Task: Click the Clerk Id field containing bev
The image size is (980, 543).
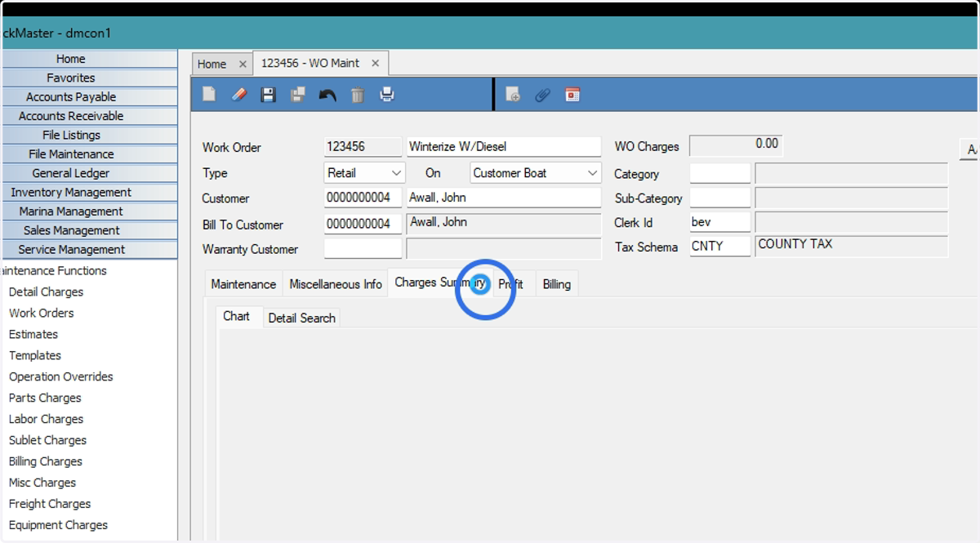Action: pyautogui.click(x=719, y=222)
